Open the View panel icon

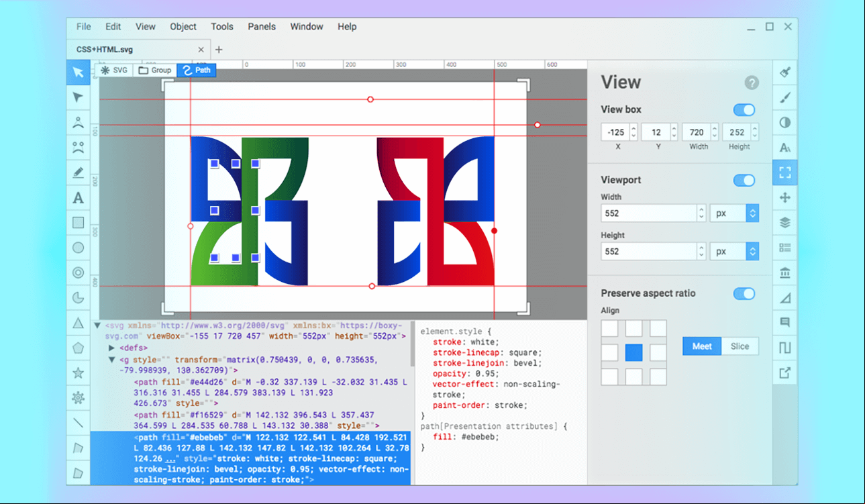(785, 172)
